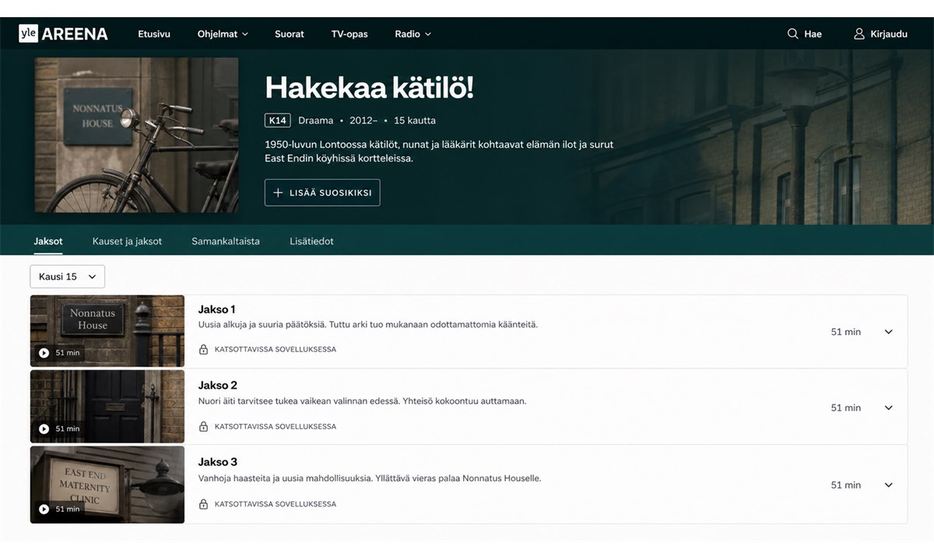This screenshot has height=560, width=934.
Task: Open TV-opas in the top navigation
Action: click(349, 33)
